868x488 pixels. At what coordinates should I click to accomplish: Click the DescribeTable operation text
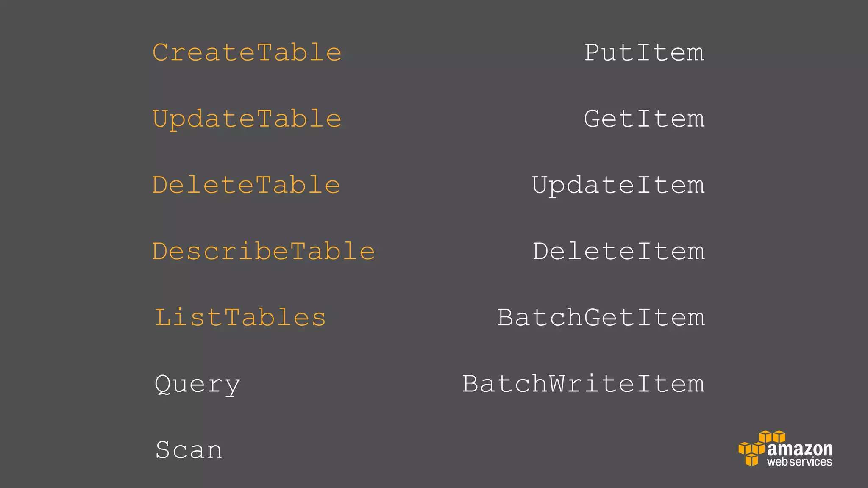coord(264,251)
